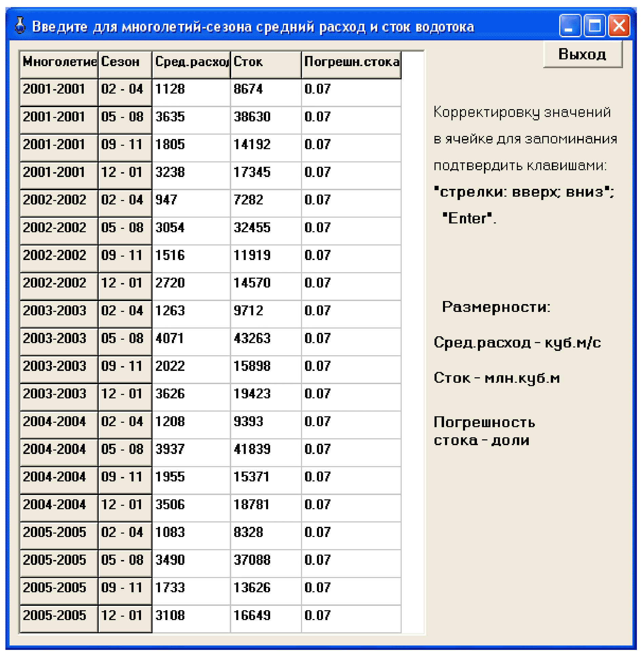Screen dimensions: 644x657
Task: Edit the cell containing 11919
Action: [x=266, y=259]
